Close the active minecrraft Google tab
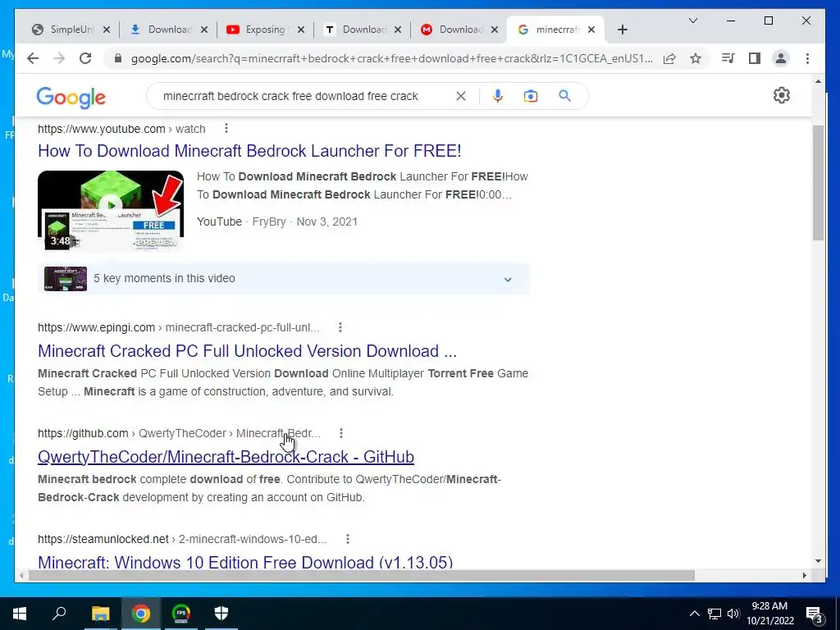840x630 pixels. pyautogui.click(x=591, y=30)
